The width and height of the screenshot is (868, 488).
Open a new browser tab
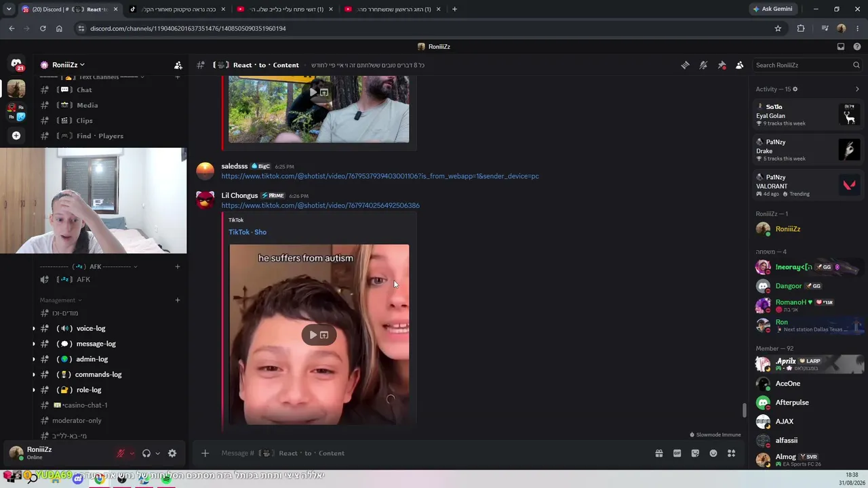[x=454, y=9]
